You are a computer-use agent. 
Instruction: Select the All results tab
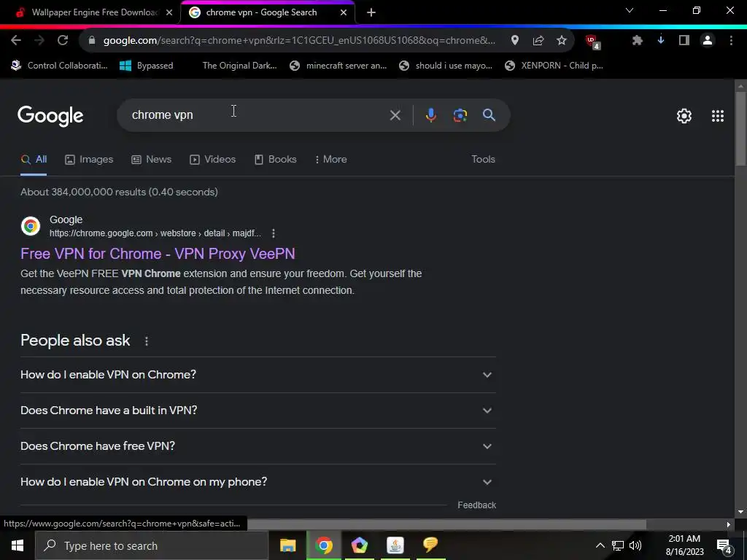pyautogui.click(x=34, y=160)
